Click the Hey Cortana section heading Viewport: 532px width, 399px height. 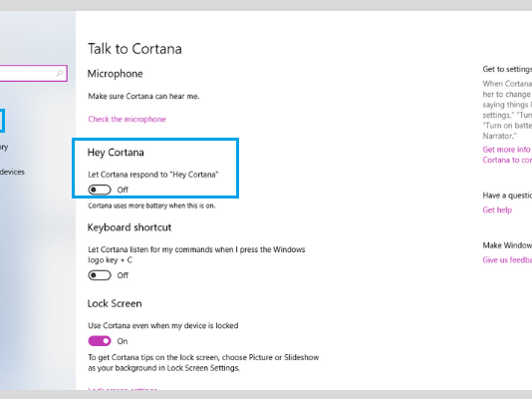pyautogui.click(x=116, y=153)
